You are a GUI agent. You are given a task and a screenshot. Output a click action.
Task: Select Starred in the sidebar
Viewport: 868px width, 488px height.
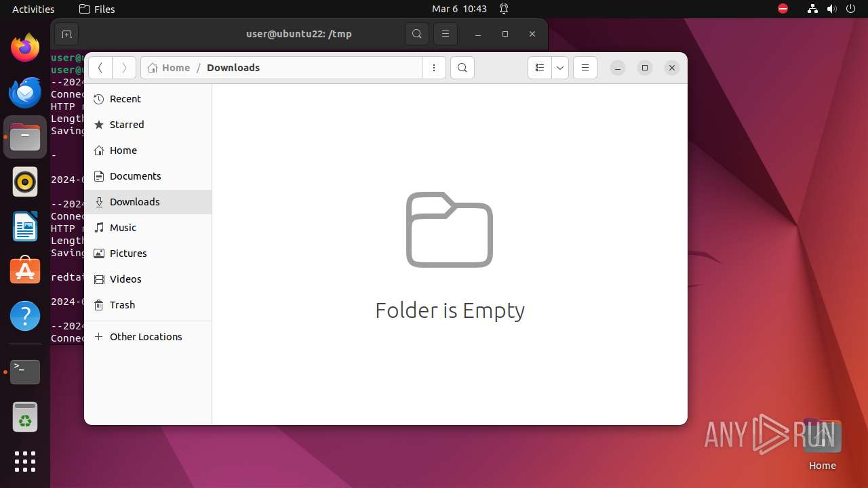[x=148, y=125]
